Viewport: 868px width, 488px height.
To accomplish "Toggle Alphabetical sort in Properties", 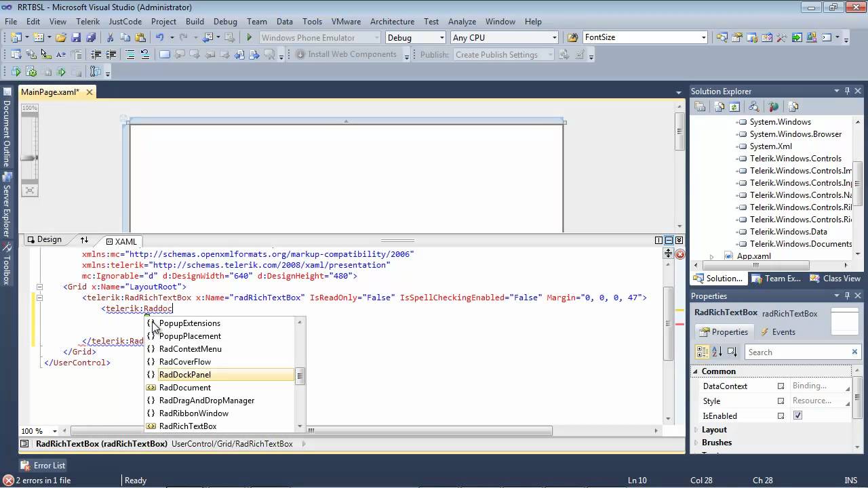I will pos(717,352).
